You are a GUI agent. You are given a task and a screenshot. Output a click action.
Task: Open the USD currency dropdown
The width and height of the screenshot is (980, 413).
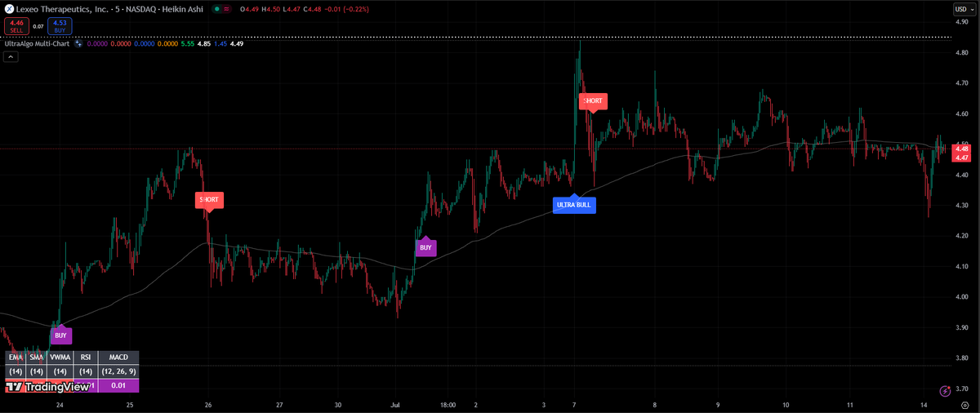point(964,9)
